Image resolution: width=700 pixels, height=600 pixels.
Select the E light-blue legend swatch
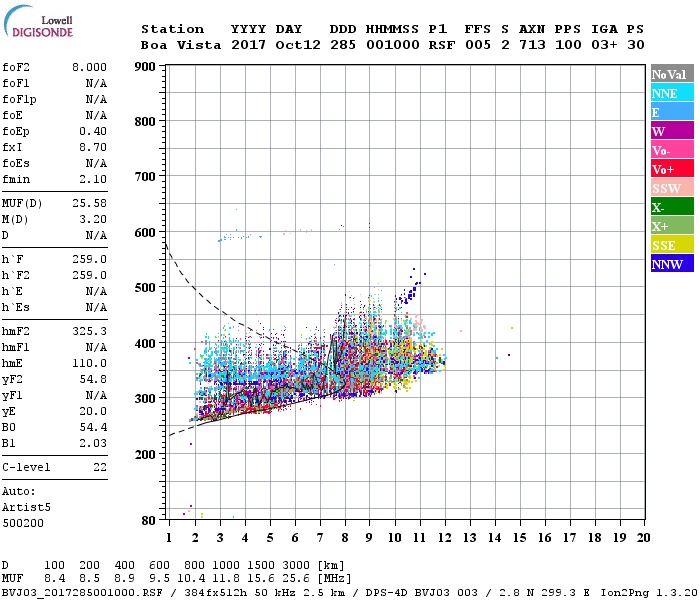tap(672, 112)
